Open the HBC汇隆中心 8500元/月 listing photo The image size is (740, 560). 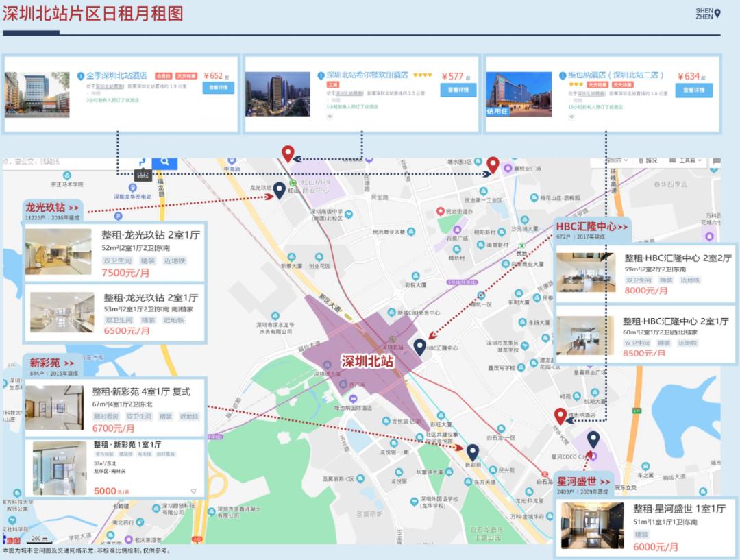coord(586,335)
